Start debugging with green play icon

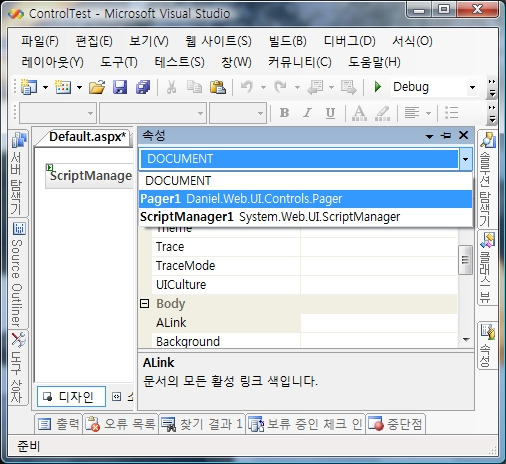point(378,87)
